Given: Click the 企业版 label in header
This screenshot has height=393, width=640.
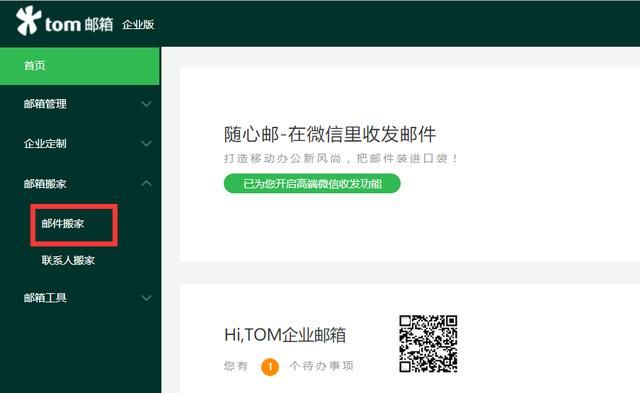Looking at the screenshot, I should coord(138,25).
